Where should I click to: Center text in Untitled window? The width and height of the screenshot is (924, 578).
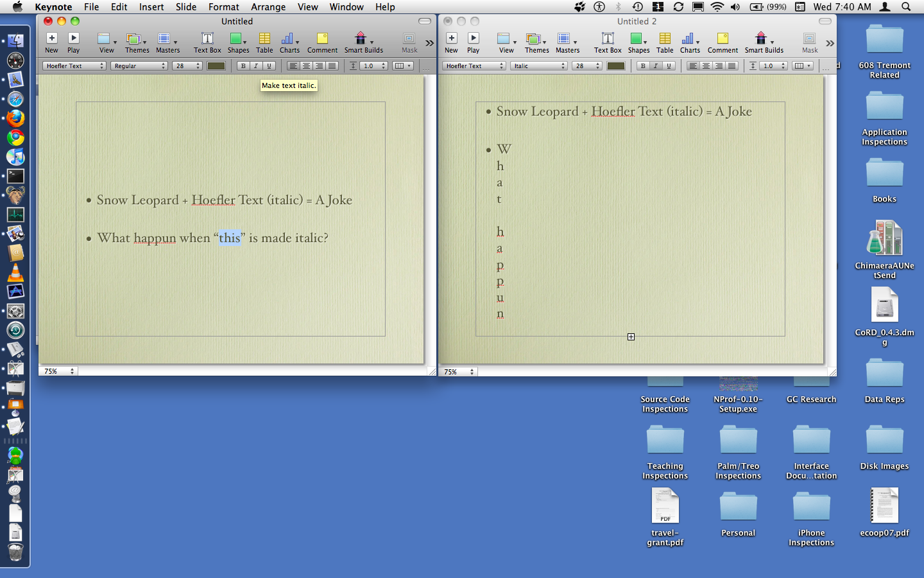[x=306, y=66]
